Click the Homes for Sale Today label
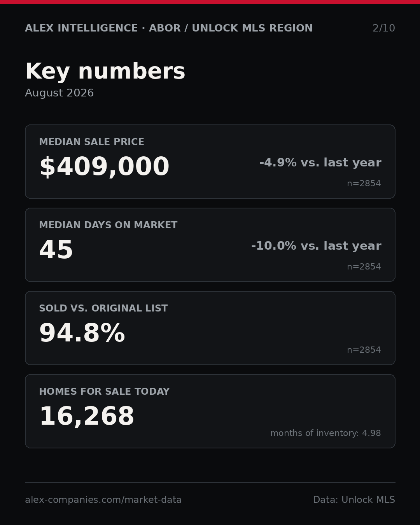Screen dimensions: 420x525 [x=104, y=392]
